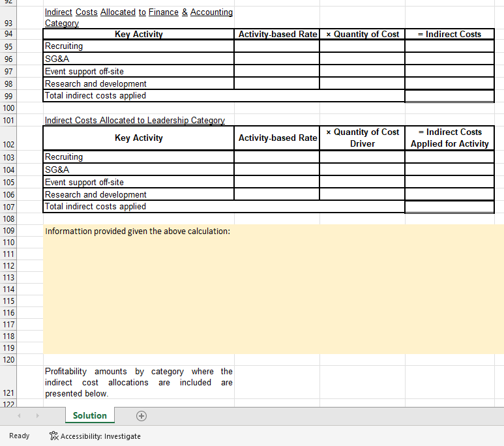Select row header 115
Viewport: 504px width, 446px height.
pyautogui.click(x=8, y=301)
